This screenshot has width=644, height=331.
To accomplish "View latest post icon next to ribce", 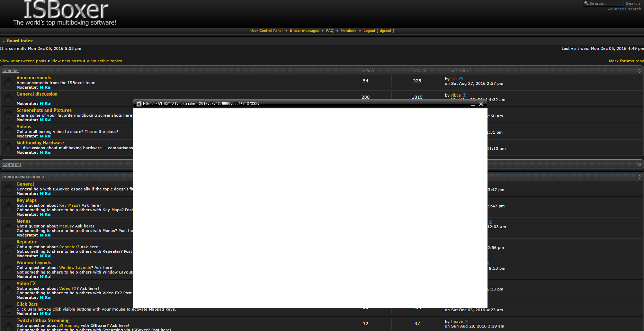I will pyautogui.click(x=464, y=95).
